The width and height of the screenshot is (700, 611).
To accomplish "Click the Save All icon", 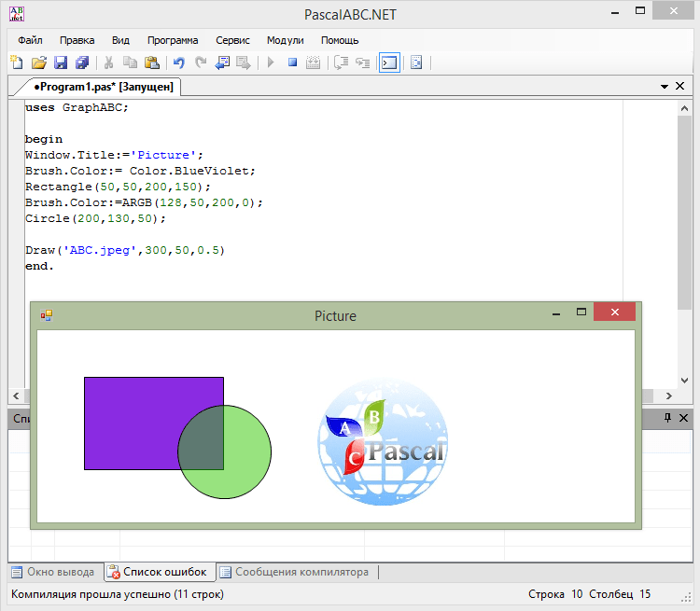I will [82, 62].
